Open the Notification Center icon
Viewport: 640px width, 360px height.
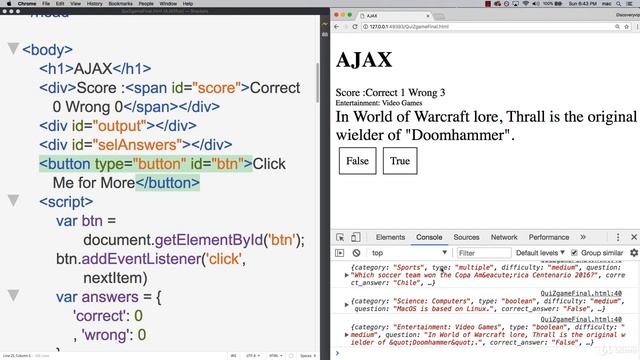click(630, 4)
